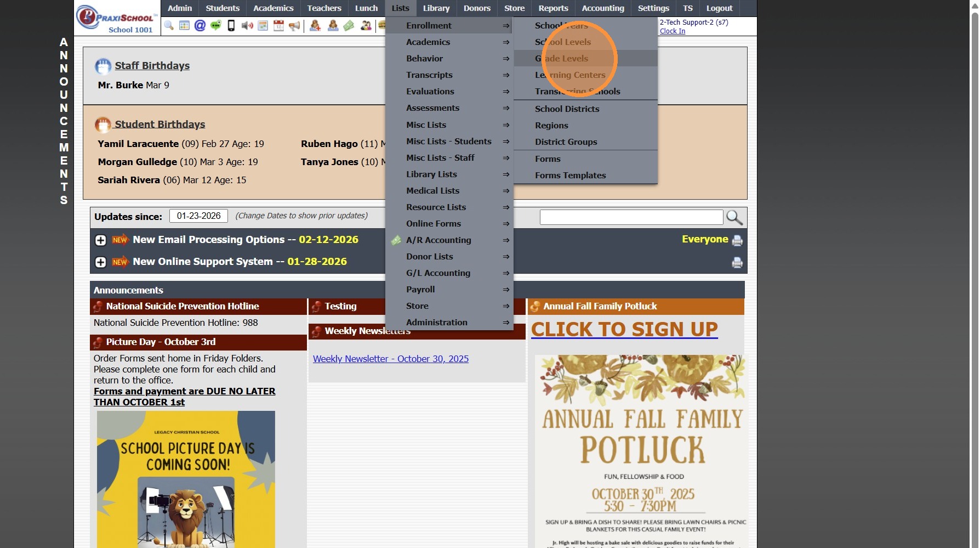The height and width of the screenshot is (548, 980).
Task: Open the Admin menu
Action: [x=180, y=8]
